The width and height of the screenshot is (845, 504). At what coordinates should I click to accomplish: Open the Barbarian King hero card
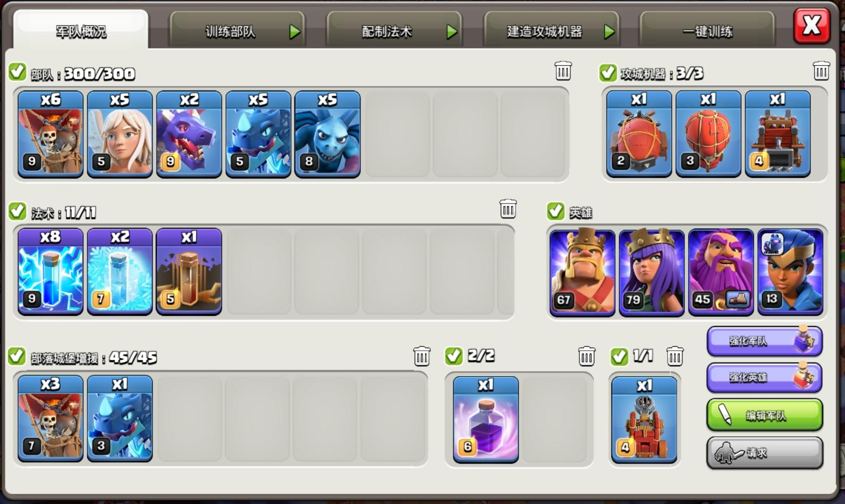click(x=582, y=272)
